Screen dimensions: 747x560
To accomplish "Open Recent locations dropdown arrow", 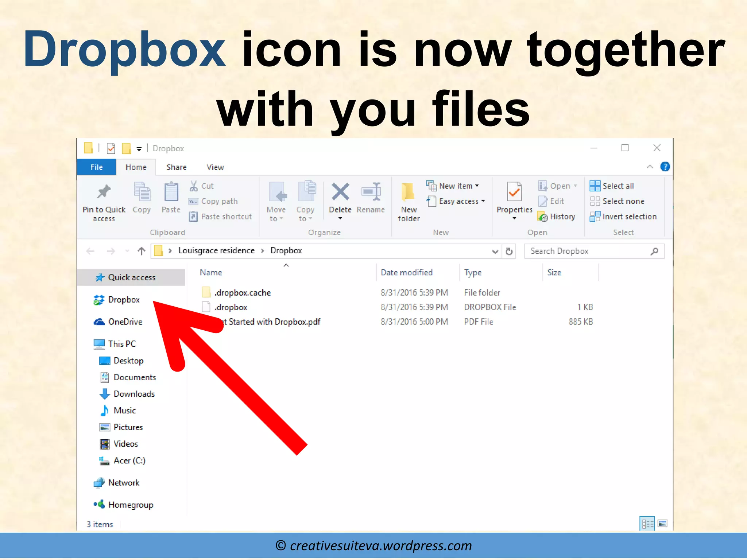I will [127, 251].
